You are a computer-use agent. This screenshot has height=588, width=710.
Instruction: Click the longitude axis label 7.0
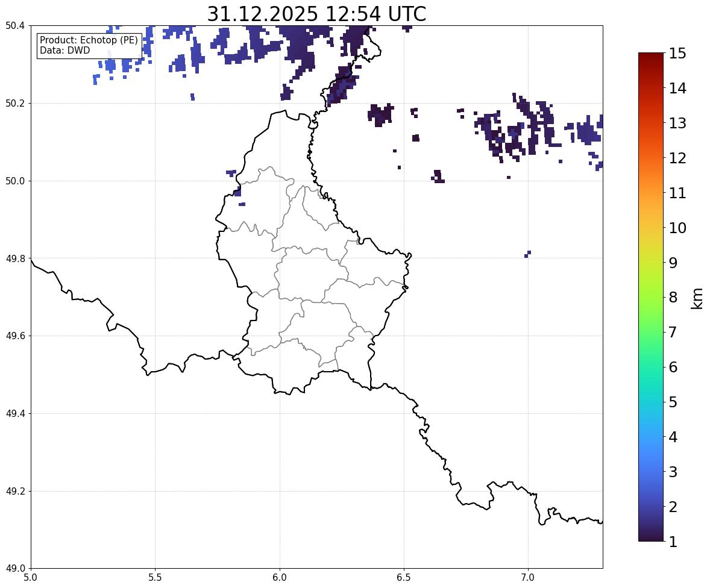(528, 578)
